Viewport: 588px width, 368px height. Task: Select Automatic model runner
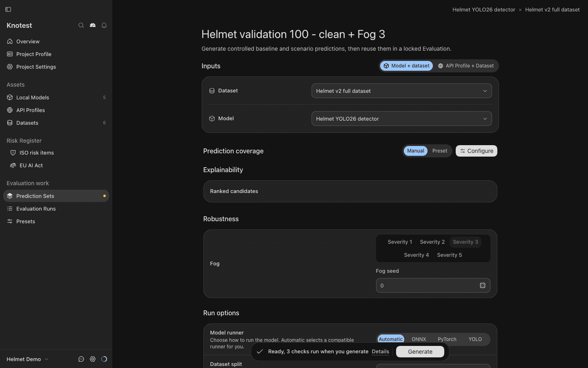pos(391,339)
